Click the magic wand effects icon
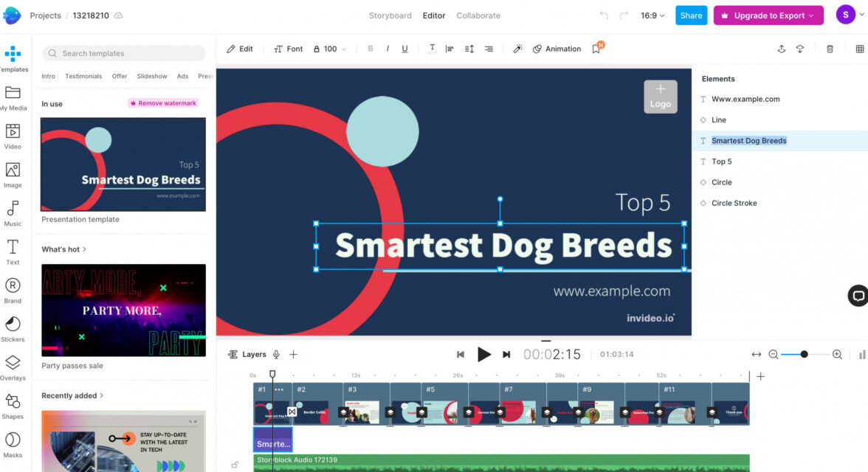868x472 pixels. click(517, 49)
